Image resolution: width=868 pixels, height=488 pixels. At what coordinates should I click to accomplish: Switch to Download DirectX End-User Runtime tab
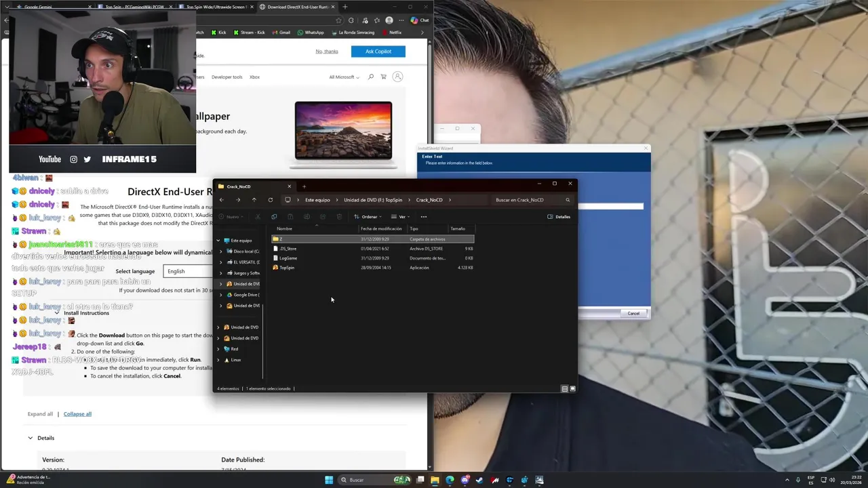(298, 7)
